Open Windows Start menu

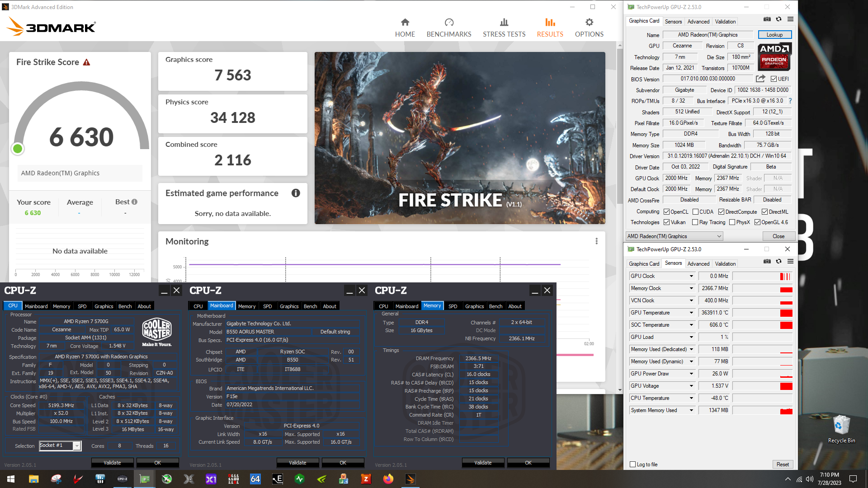click(11, 479)
